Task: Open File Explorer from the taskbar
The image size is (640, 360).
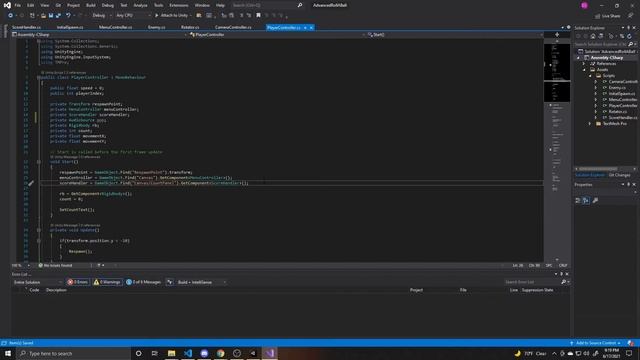Action: coord(171,353)
